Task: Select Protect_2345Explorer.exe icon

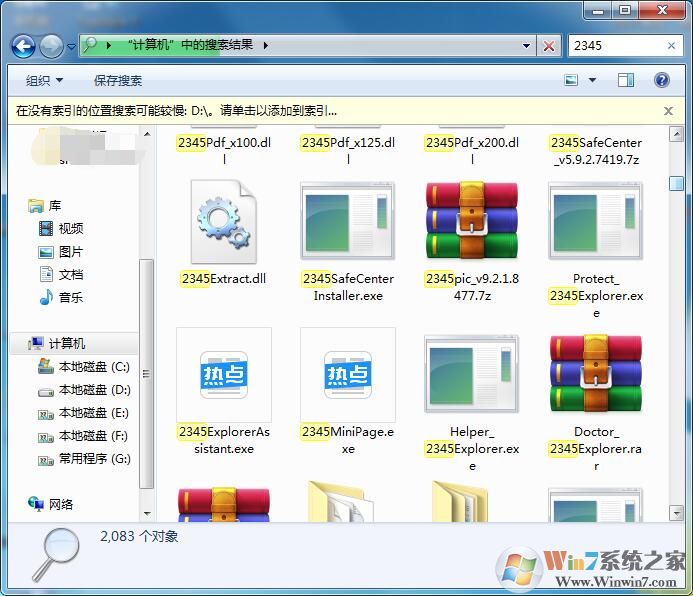Action: pos(595,220)
